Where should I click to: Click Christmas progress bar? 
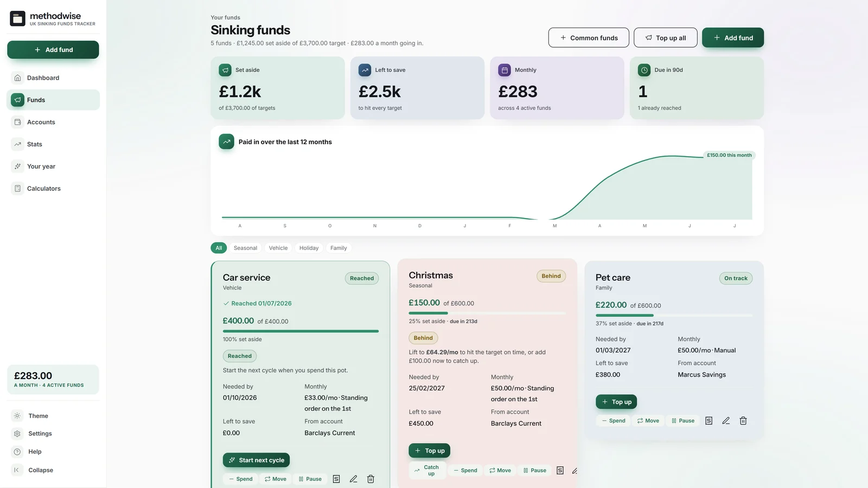click(x=487, y=313)
